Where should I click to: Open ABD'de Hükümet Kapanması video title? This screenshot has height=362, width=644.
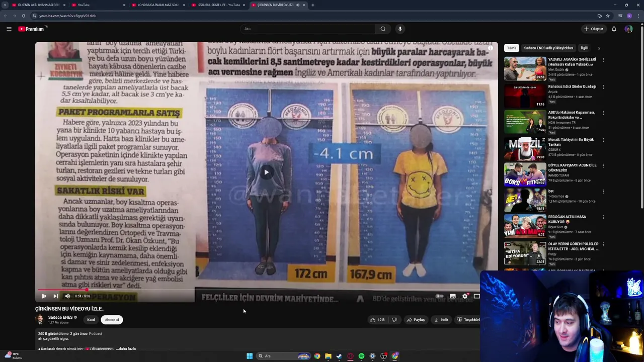572,115
